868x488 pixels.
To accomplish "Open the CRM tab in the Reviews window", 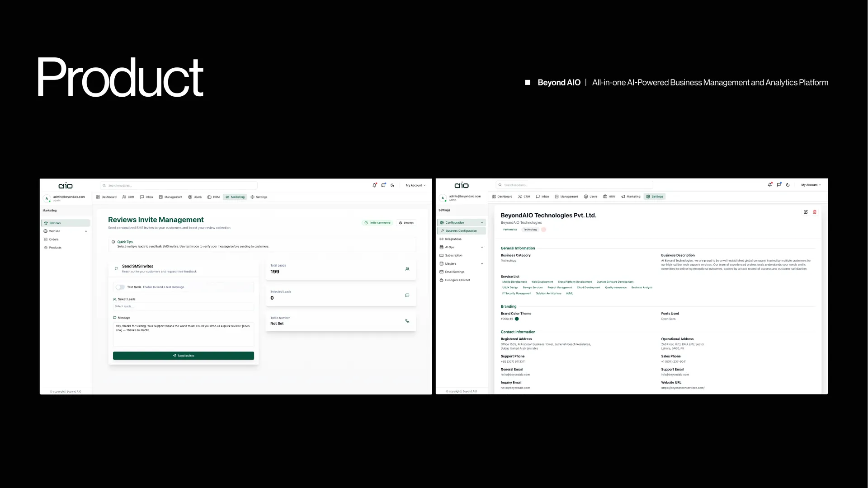I will 128,197.
